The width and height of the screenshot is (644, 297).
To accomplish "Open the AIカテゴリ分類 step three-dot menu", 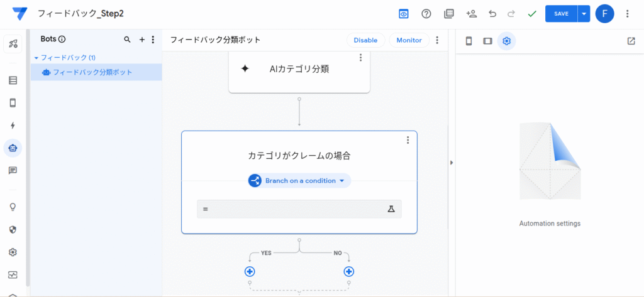I will (360, 58).
